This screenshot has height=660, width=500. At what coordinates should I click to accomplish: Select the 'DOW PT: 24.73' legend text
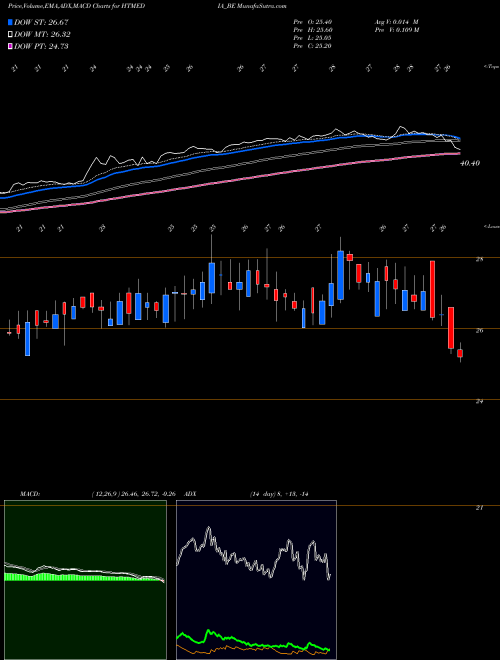pyautogui.click(x=41, y=46)
